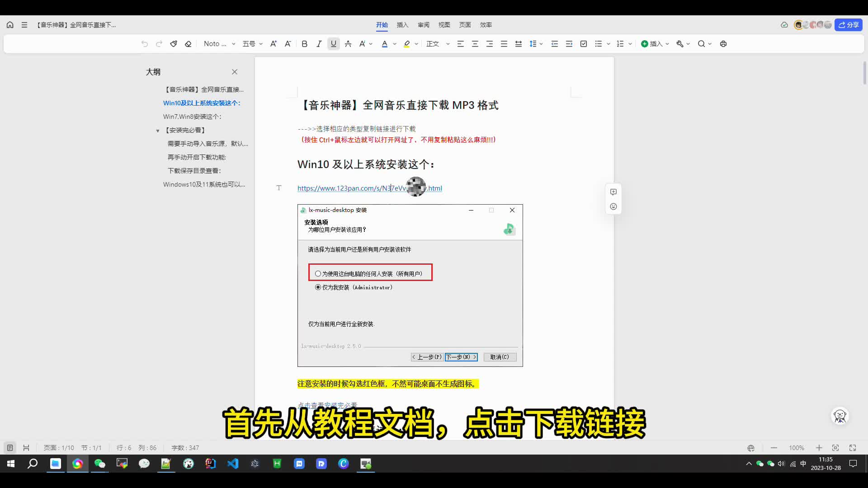Jump to Win7,Win8安装这个 in outline
Image resolution: width=868 pixels, height=488 pixels.
tap(192, 117)
